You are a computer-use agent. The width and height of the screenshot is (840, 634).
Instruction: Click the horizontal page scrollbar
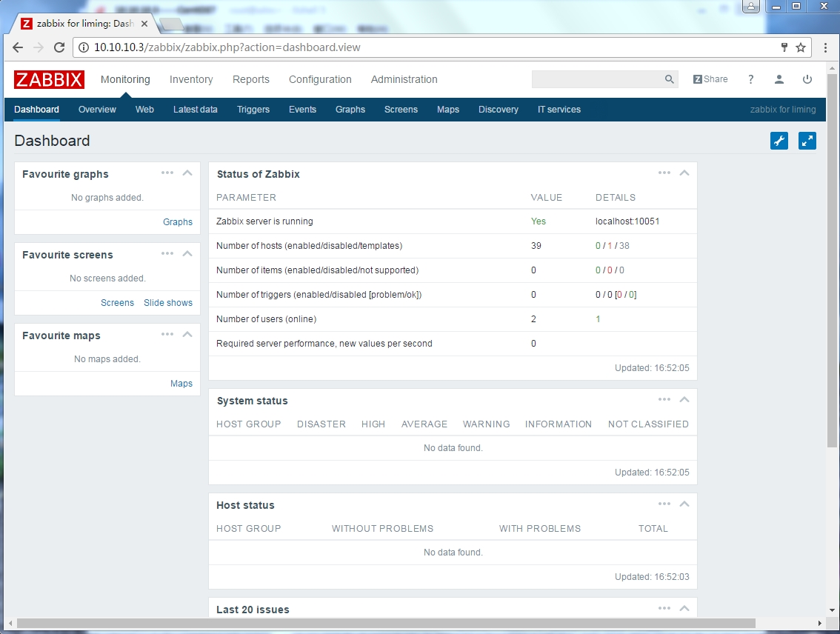(x=386, y=624)
